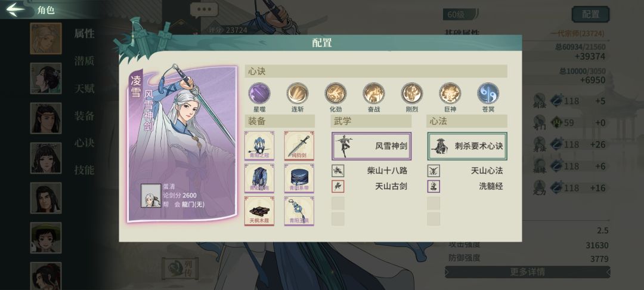Select the 风雪神剑 martial art box
Viewport: 644px width, 290px height.
pyautogui.click(x=371, y=146)
